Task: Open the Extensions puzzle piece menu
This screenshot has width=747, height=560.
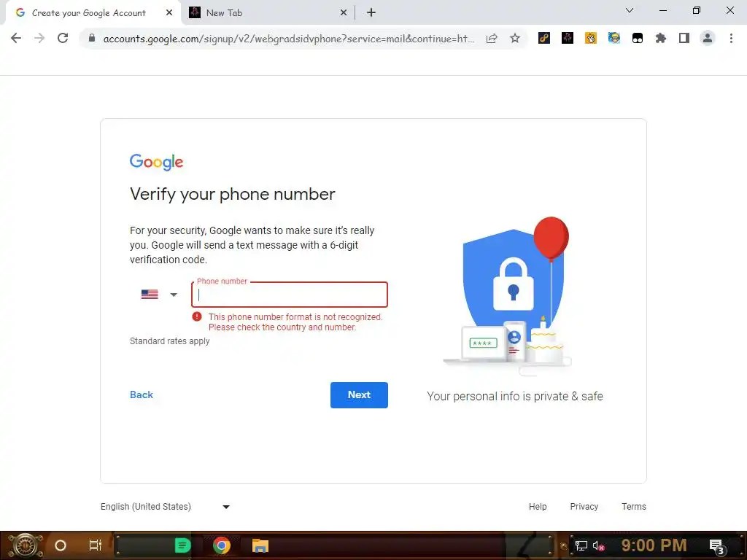Action: (661, 38)
